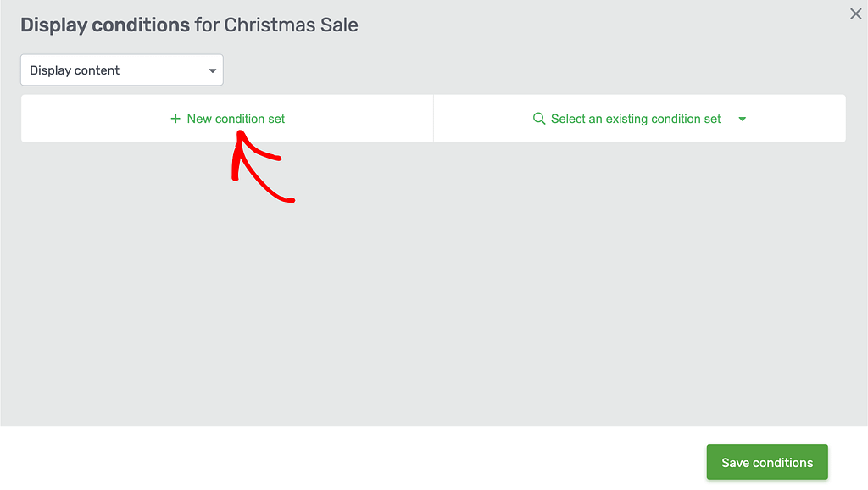Save conditions with the green button

[766, 462]
